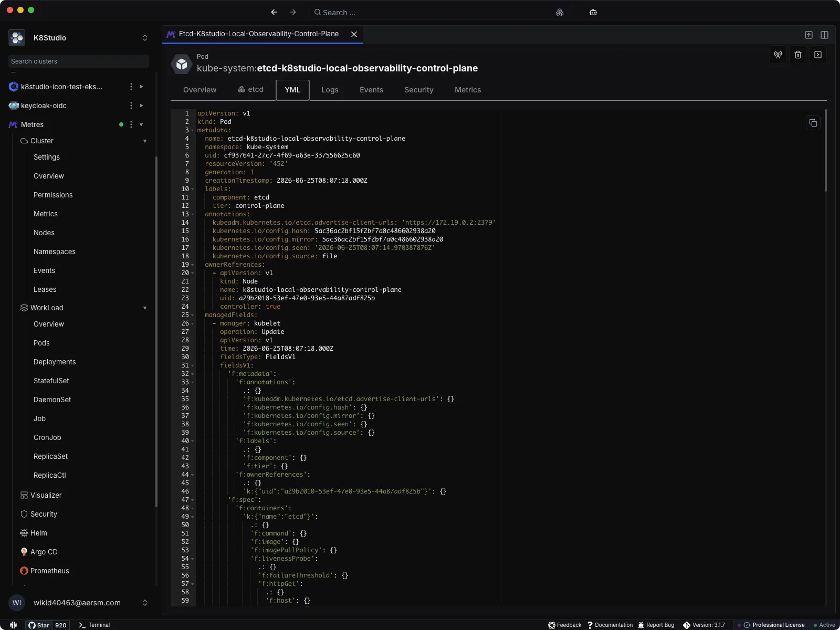Collapse Metres cluster arrow
This screenshot has height=630, width=840.
tap(142, 124)
